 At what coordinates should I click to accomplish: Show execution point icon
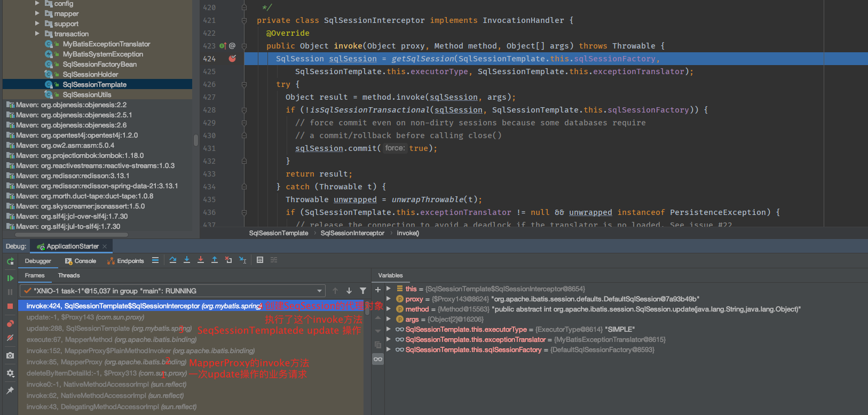(155, 260)
